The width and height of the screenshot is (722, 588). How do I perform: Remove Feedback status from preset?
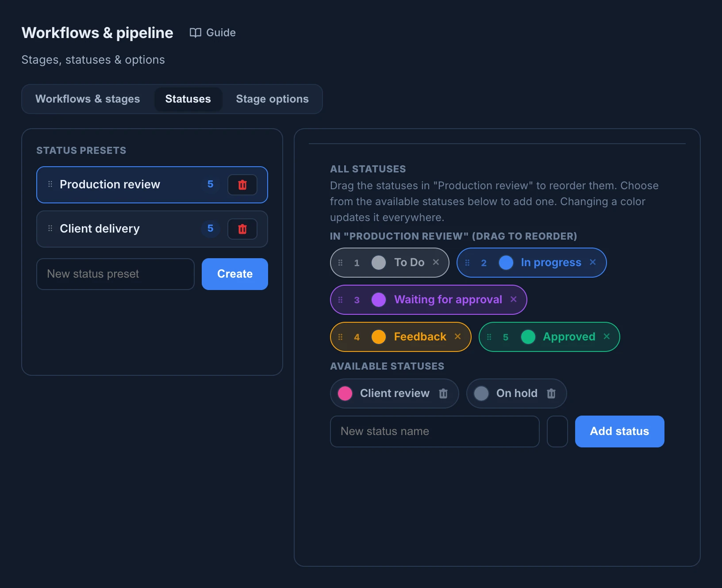click(x=458, y=336)
